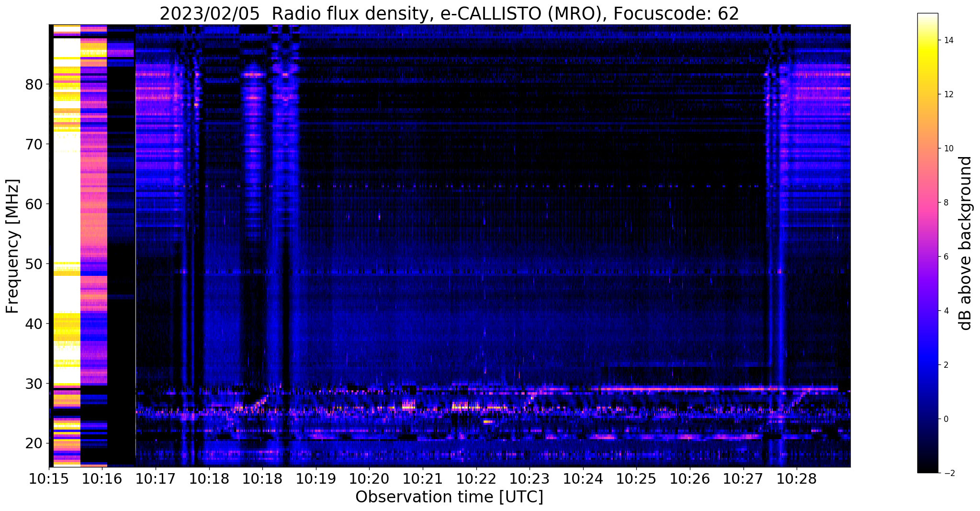Click the plot title mentioning e-CALLISTO (MRO)
The width and height of the screenshot is (980, 511).
(449, 13)
